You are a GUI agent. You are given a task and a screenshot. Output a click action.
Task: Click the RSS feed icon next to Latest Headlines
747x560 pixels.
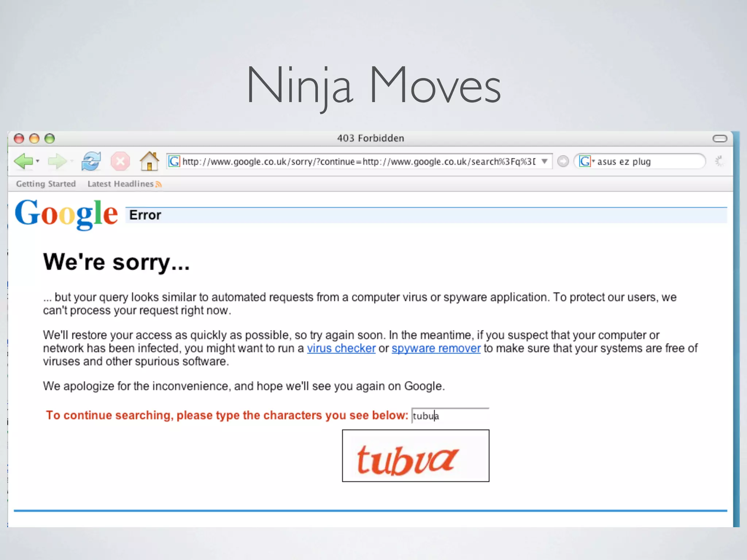(158, 184)
